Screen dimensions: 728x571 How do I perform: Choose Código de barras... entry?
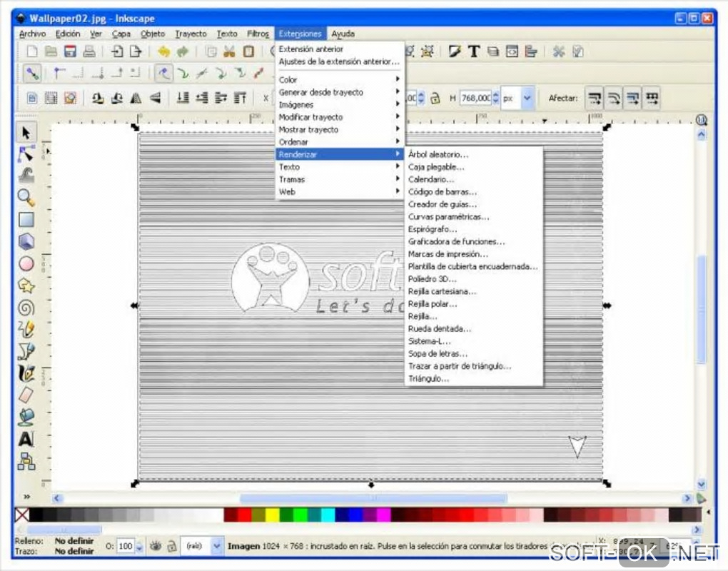[474, 192]
